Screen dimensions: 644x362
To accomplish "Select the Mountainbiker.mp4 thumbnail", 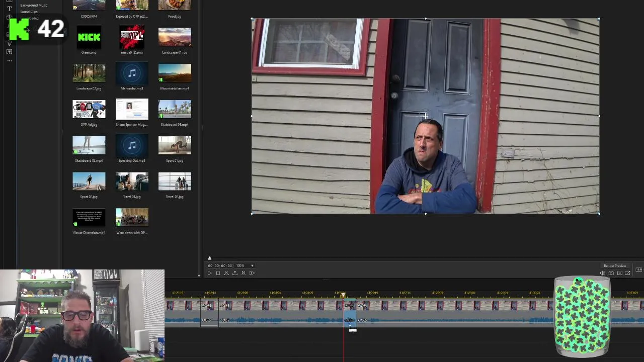I will 175,73.
